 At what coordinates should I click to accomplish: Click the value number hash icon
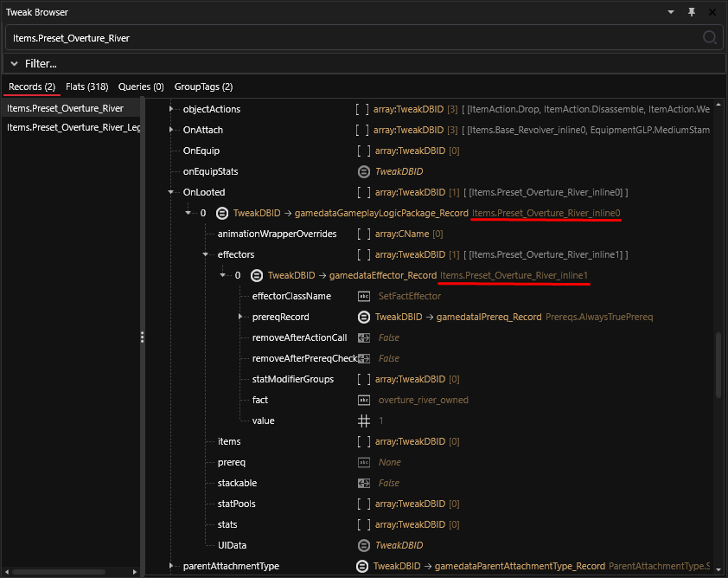click(x=364, y=421)
